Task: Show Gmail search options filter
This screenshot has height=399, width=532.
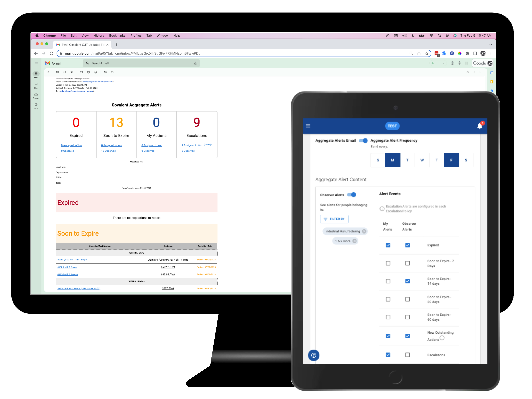Action: point(195,63)
